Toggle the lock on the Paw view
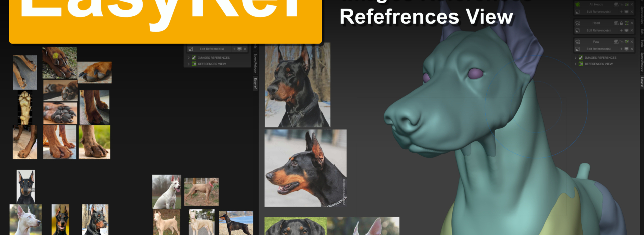Screen dimensions: 644x235 621,42
